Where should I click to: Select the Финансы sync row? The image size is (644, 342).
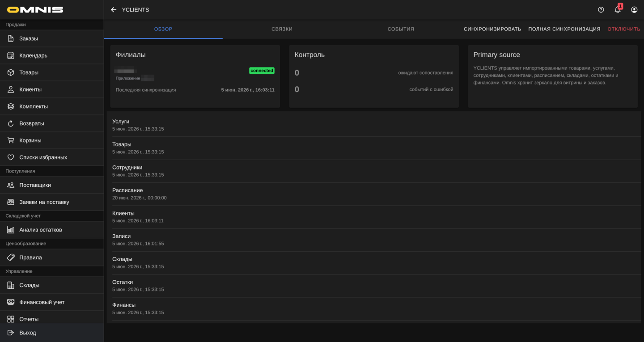tap(373, 308)
